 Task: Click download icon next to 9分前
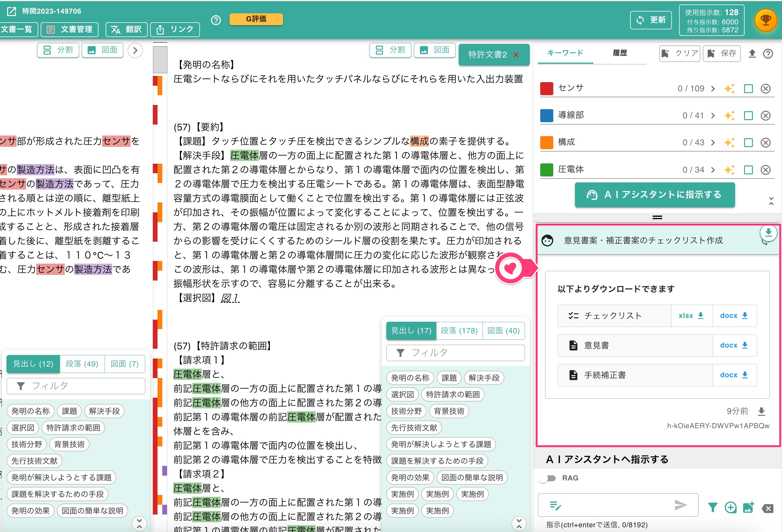[762, 411]
